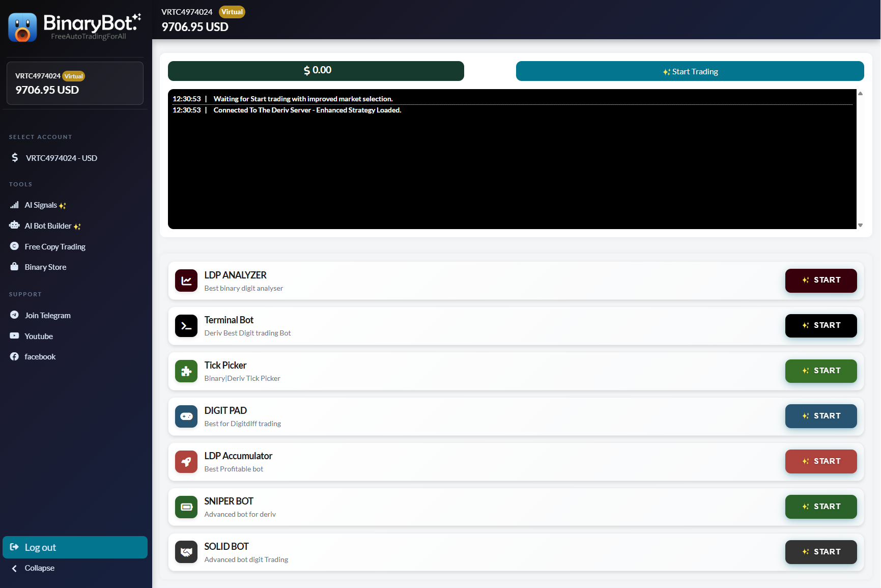
Task: Click the Terminal Bot prompt icon
Action: click(x=186, y=326)
